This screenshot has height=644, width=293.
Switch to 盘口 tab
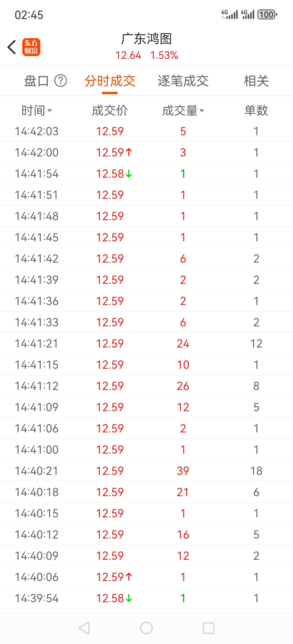click(x=36, y=81)
